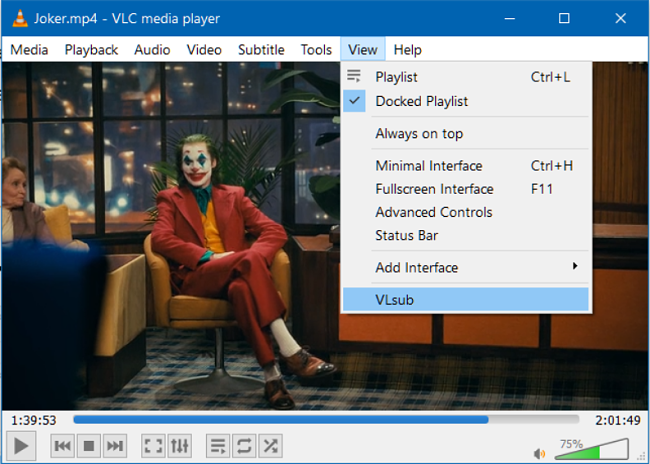Screen dimensions: 650x464
Task: Show Advanced Controls
Action: click(x=466, y=212)
